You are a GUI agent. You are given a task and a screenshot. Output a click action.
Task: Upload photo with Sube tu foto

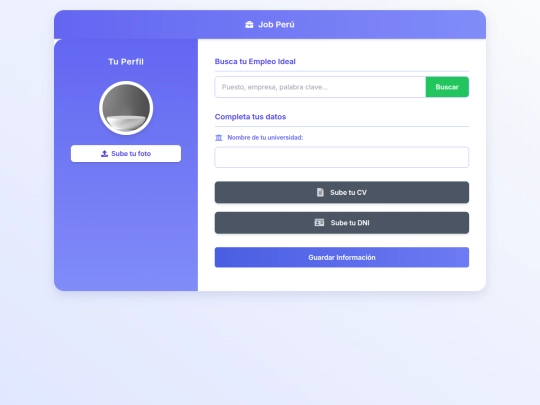[126, 154]
